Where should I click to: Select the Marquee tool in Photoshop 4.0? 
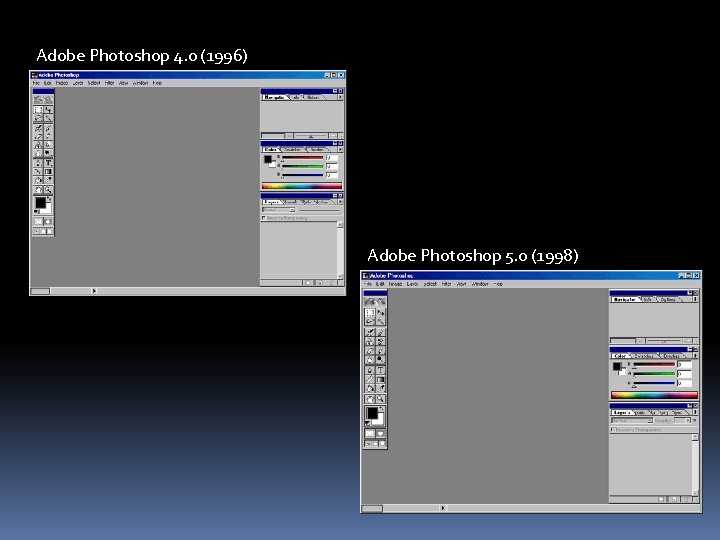pos(39,110)
